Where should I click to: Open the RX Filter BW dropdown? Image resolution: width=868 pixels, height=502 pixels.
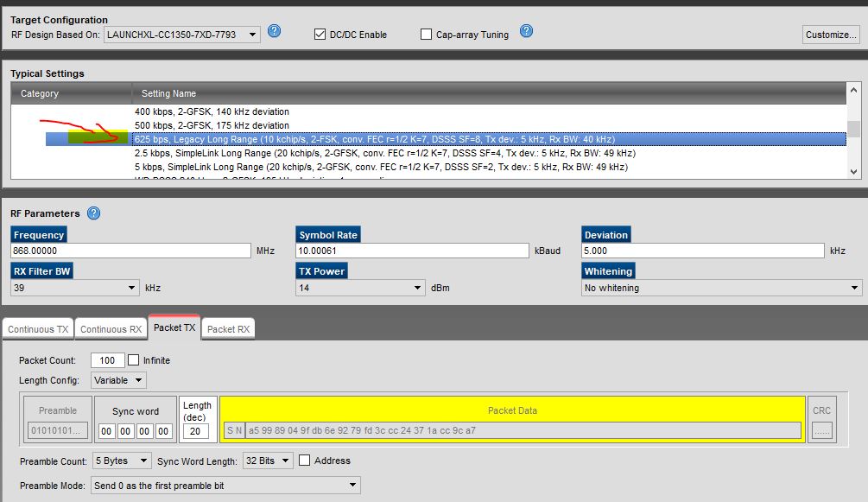click(75, 288)
